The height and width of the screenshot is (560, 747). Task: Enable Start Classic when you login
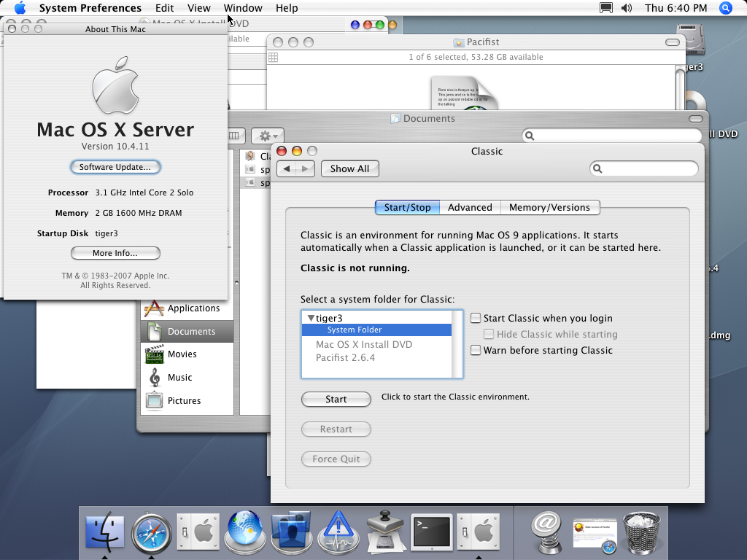click(x=476, y=318)
